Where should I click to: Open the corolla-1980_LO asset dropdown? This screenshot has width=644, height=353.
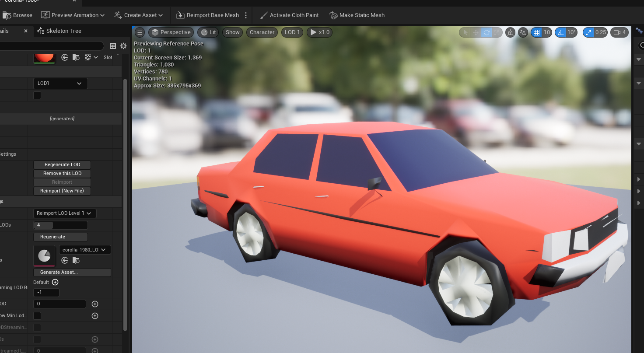[x=85, y=249]
